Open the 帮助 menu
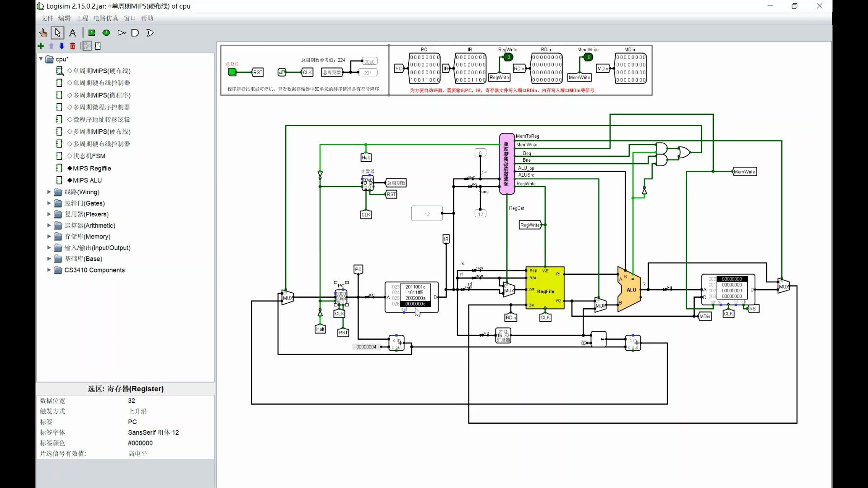 [147, 18]
